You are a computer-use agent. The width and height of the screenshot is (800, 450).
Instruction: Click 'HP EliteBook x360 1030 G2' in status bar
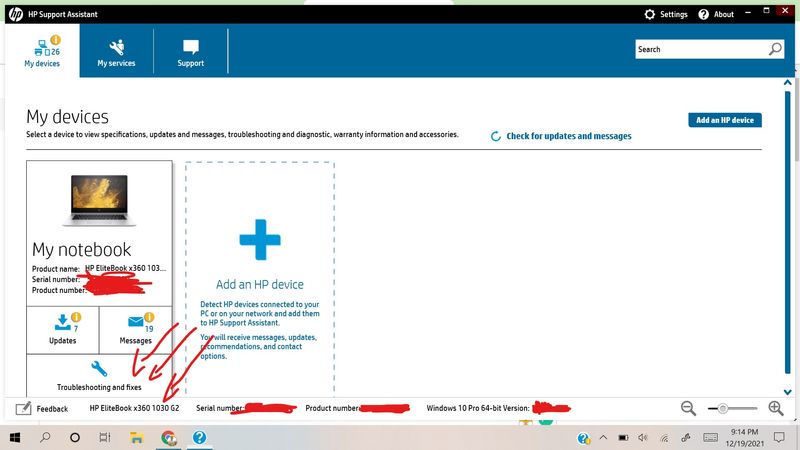click(x=134, y=408)
